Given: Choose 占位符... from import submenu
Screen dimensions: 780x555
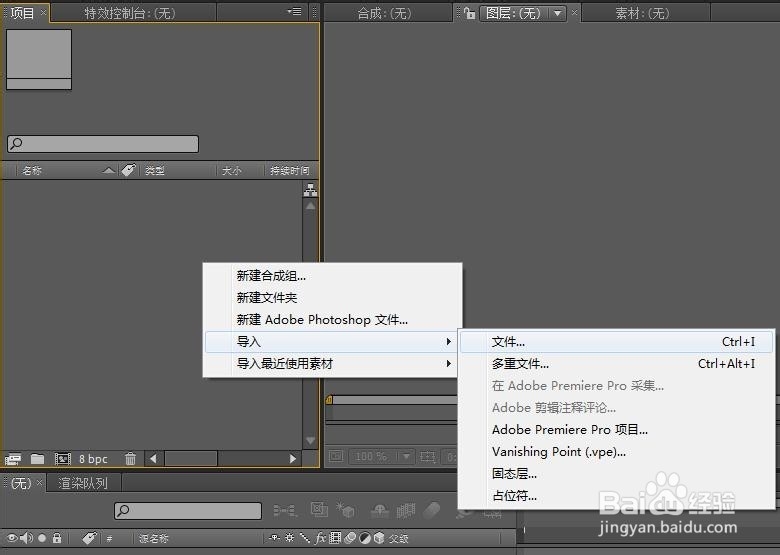Looking at the screenshot, I should 616,495.
